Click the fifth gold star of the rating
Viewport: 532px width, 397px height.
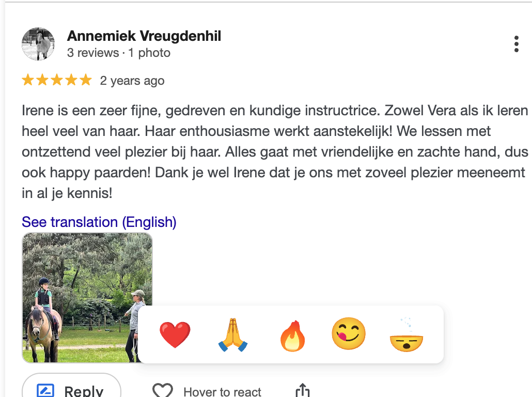[x=86, y=80]
